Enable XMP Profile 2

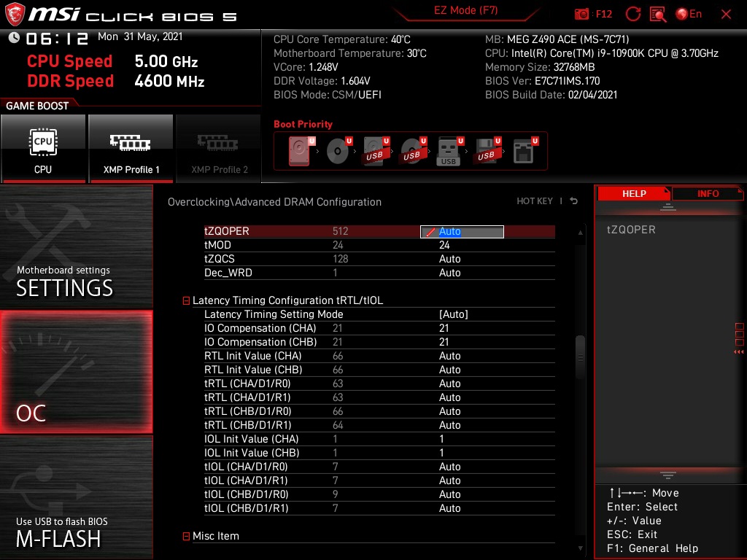point(219,148)
